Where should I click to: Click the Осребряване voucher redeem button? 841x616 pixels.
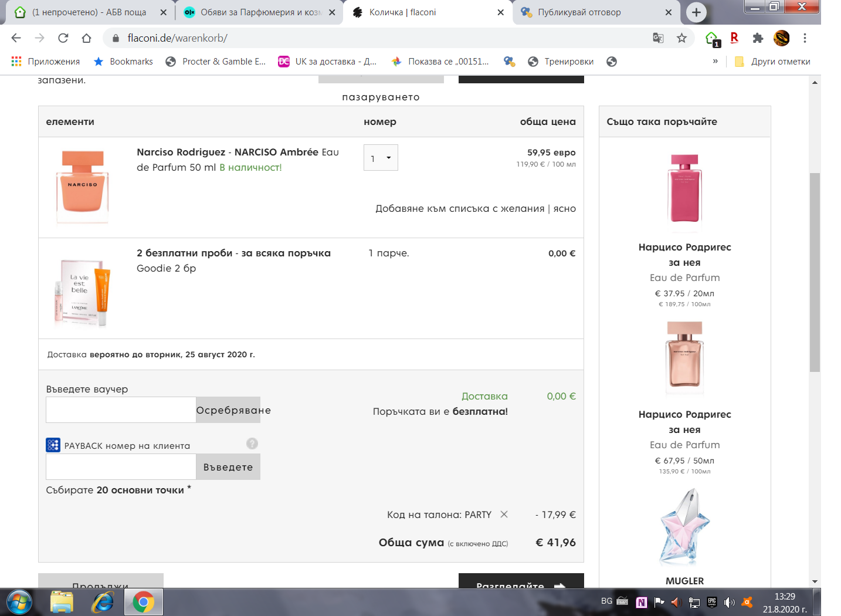coord(233,410)
